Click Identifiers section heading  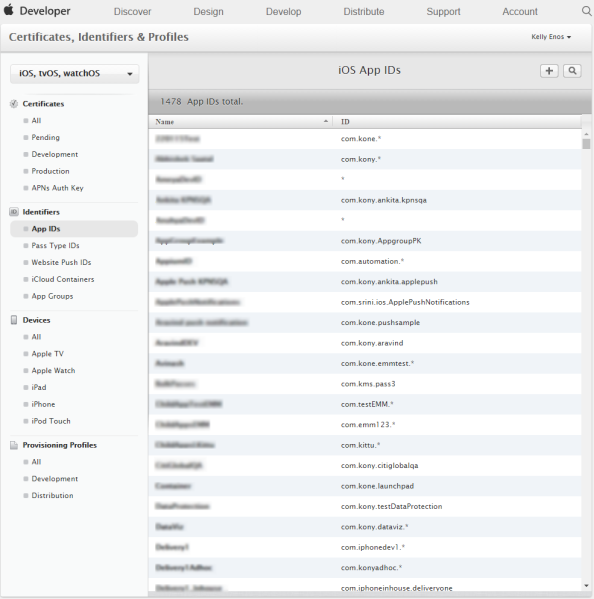click(41, 212)
